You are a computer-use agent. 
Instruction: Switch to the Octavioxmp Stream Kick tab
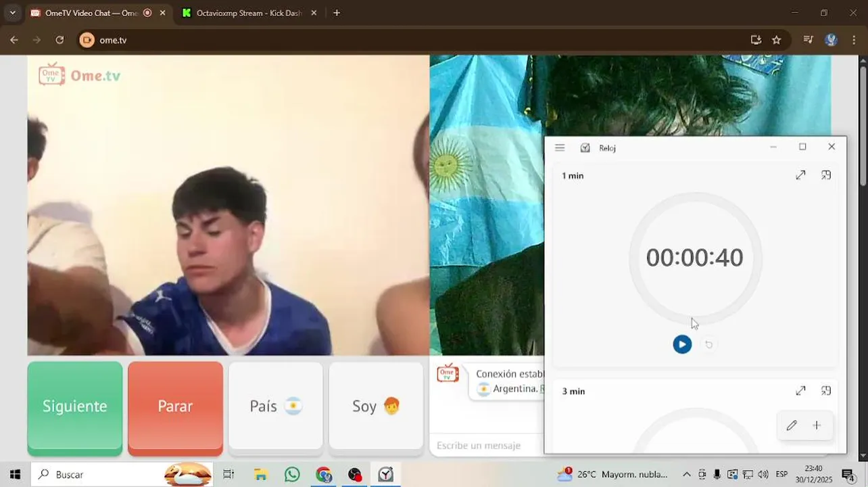249,13
